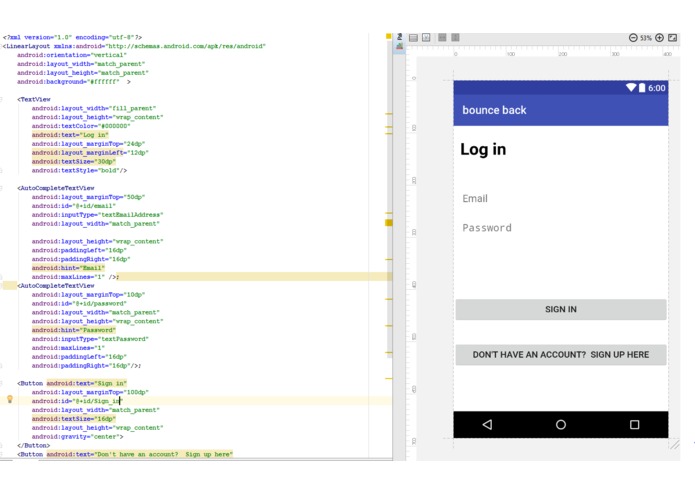Viewport: 695px width, 494px height.
Task: Click android:id="@+id/password" line
Action: 79,303
